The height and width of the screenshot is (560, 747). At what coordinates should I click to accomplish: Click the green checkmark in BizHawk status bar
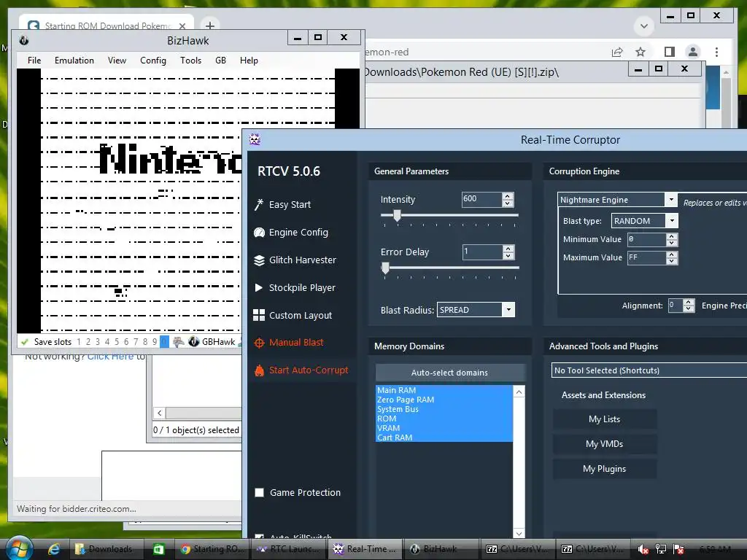pyautogui.click(x=24, y=341)
